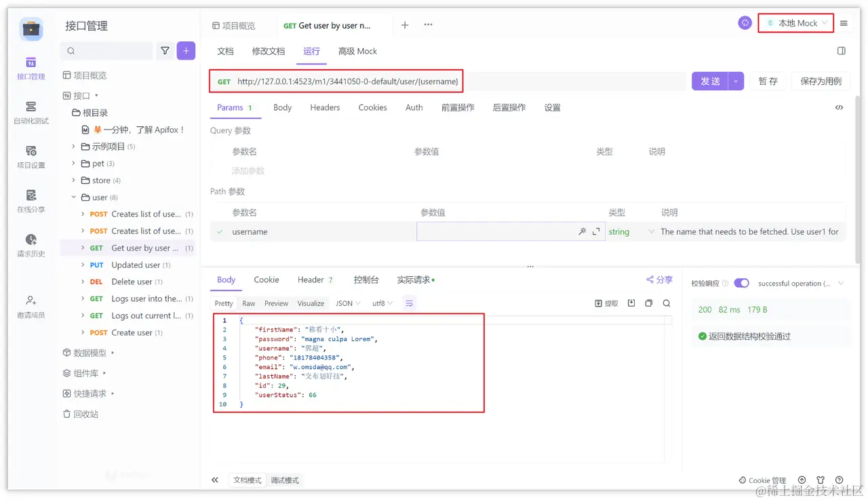
Task: Click the shirt skin icon at bottom
Action: pyautogui.click(x=821, y=480)
